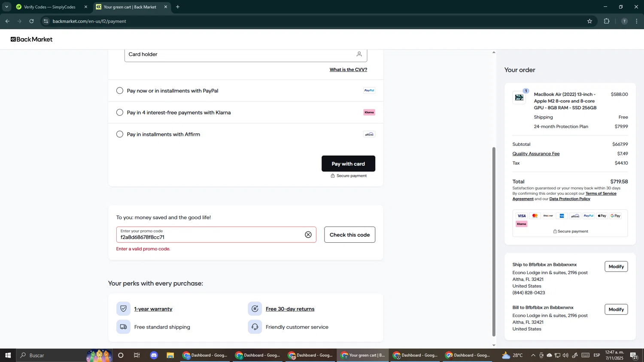Screen dimensions: 644x362
Task: Clear the promo code with X icon
Action: 308,235
